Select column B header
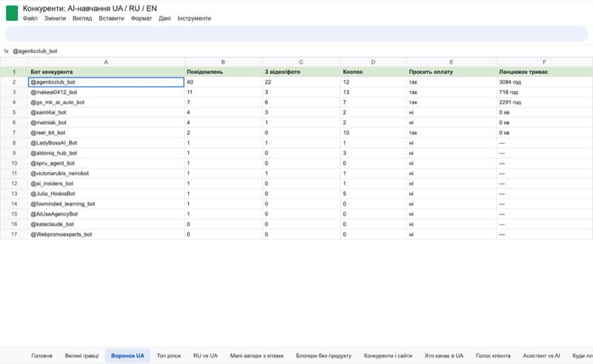Viewport: 593px width, 364px height. tap(223, 62)
